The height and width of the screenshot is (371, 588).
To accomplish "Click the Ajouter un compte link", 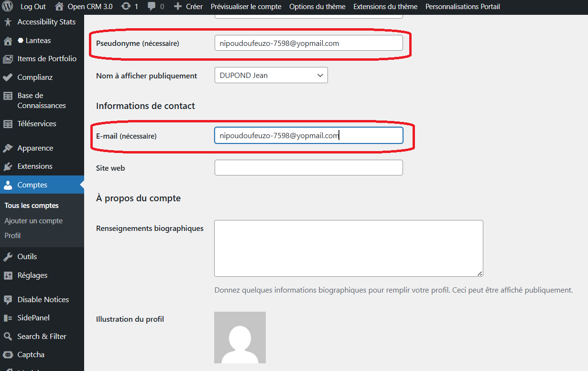I will coord(33,221).
